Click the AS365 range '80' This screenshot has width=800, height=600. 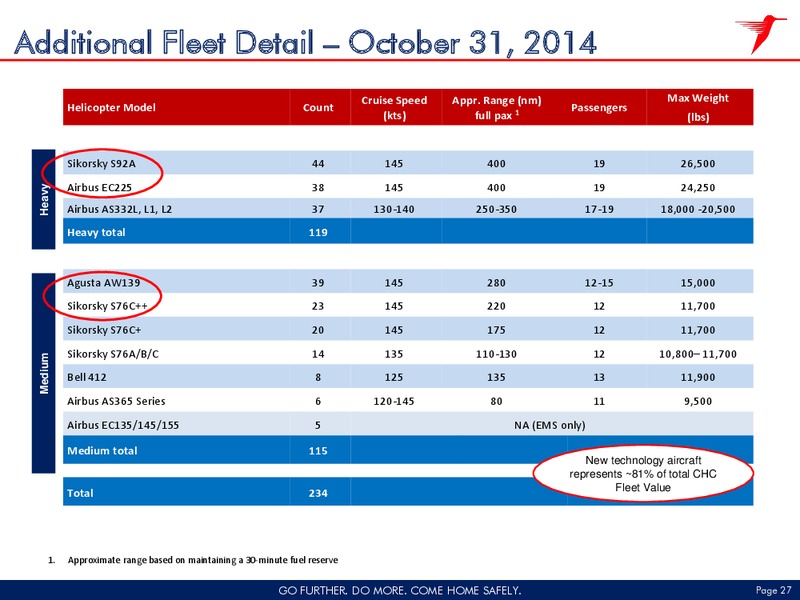click(496, 402)
